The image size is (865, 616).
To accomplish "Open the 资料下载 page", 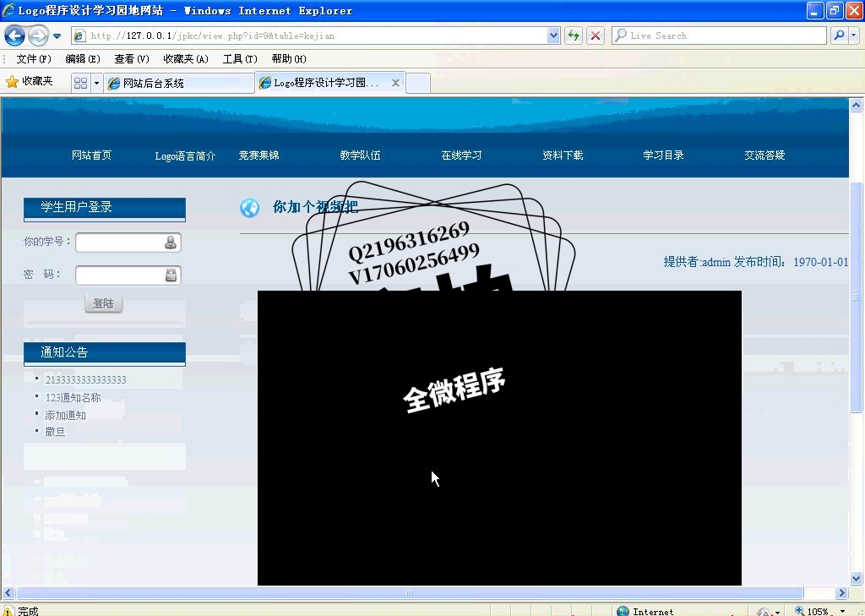I will pyautogui.click(x=563, y=155).
